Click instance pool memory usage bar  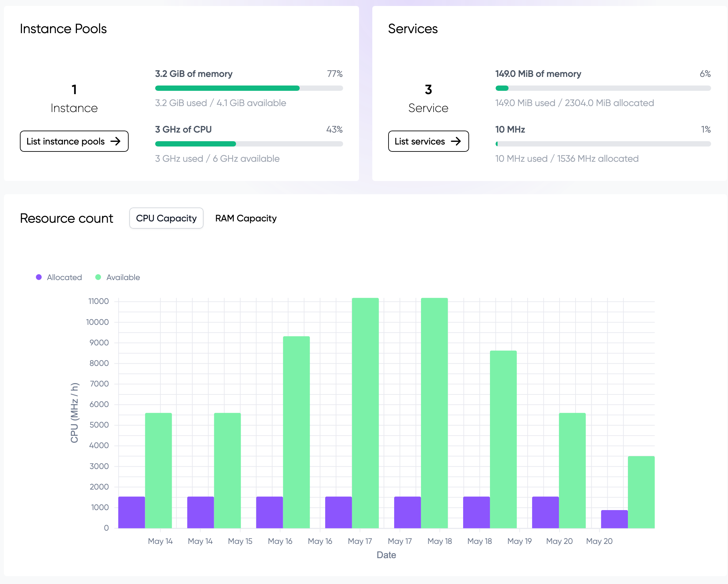[249, 88]
